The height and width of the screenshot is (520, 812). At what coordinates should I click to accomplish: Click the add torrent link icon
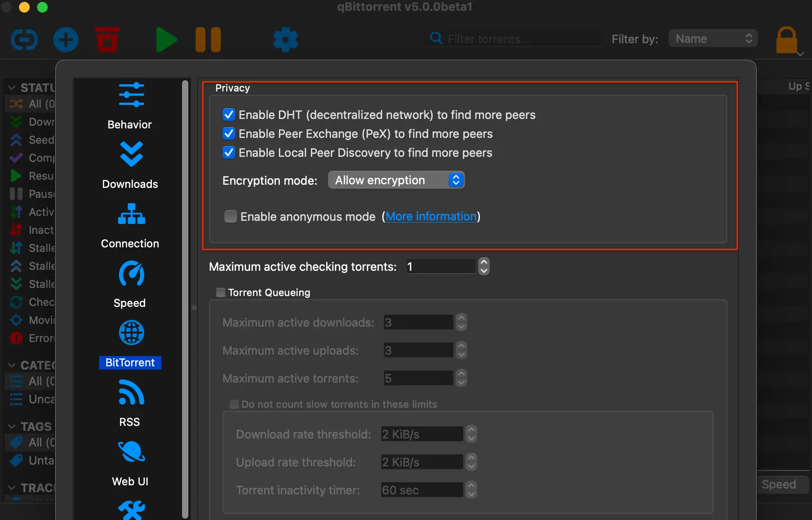(24, 40)
